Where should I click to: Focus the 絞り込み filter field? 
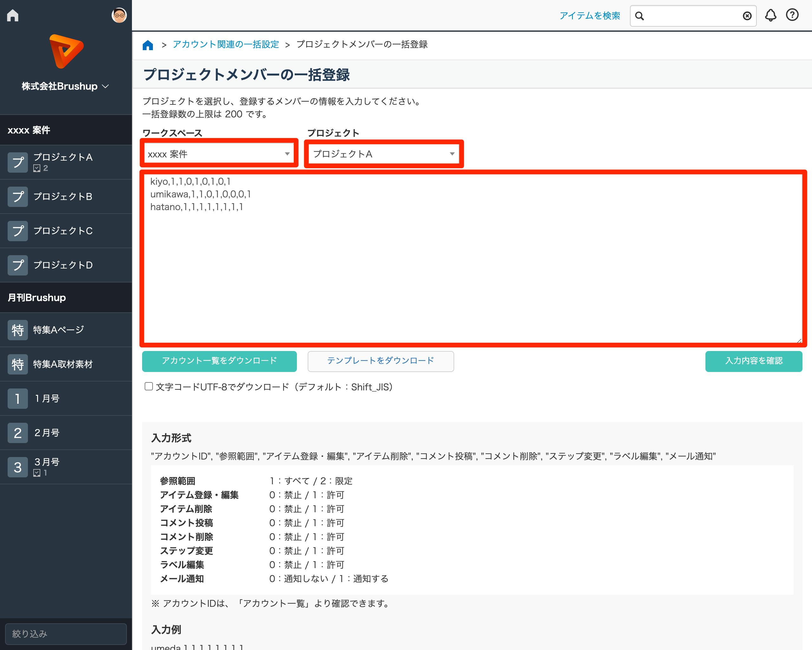pyautogui.click(x=66, y=634)
